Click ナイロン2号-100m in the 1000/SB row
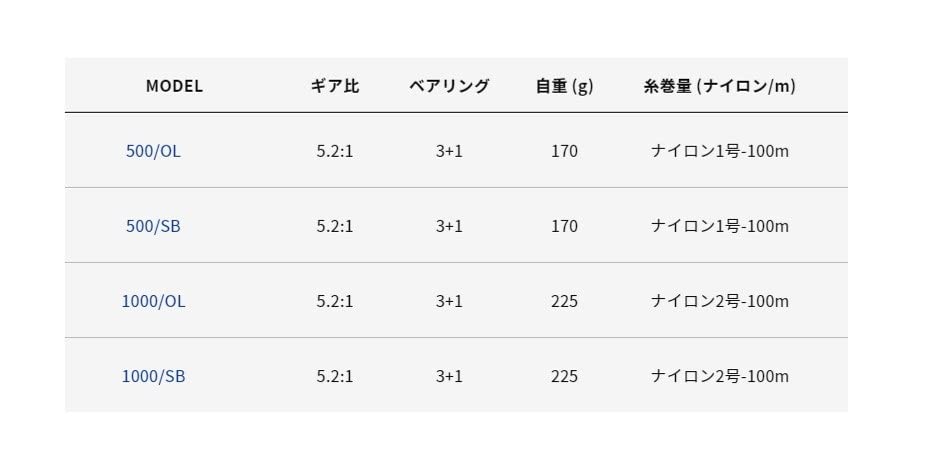This screenshot has width=925, height=470. 720,376
